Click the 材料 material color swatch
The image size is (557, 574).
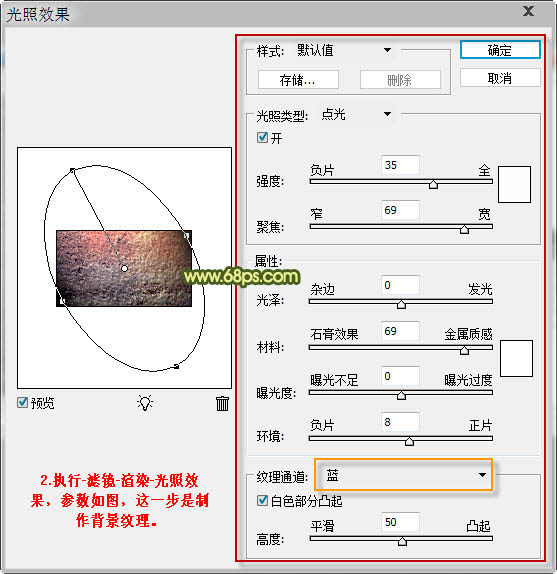(x=516, y=358)
